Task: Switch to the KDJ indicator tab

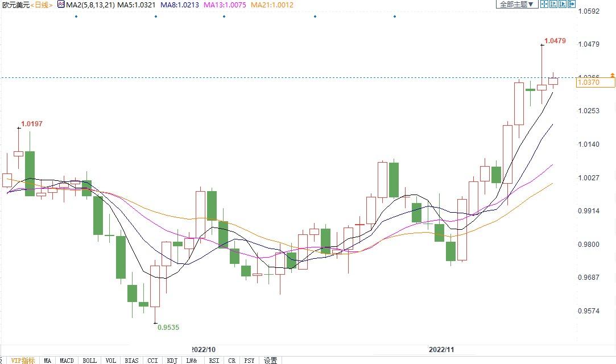Action: coord(171,360)
